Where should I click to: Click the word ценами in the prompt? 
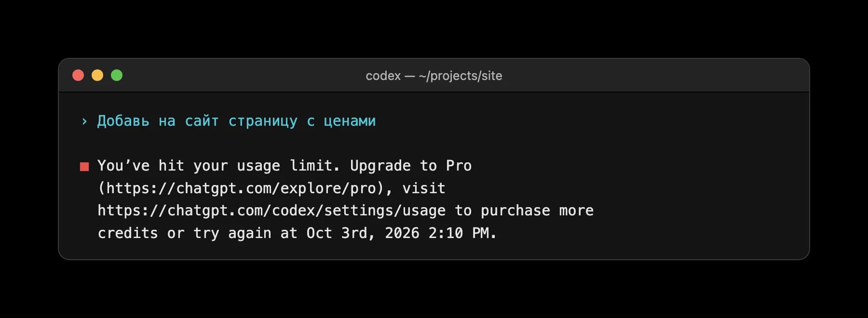[350, 121]
